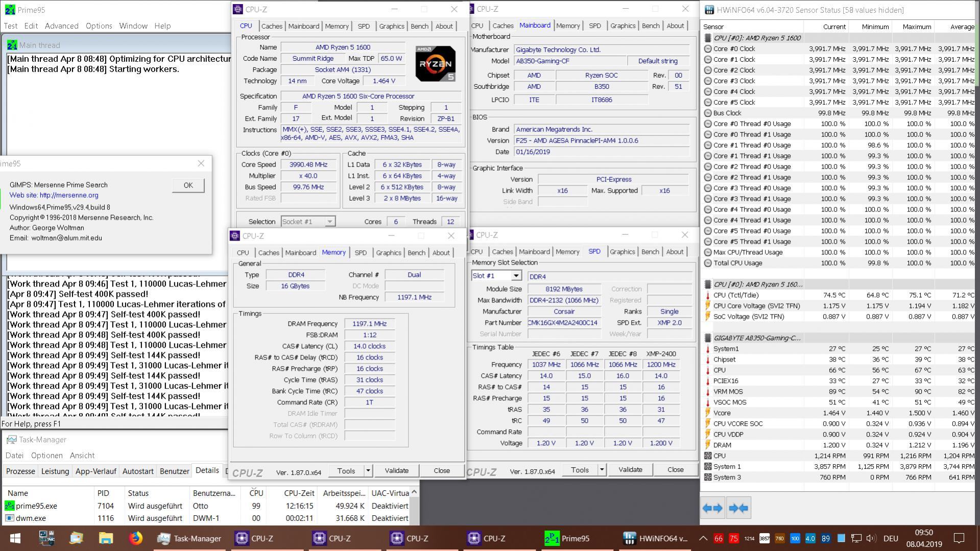980x551 pixels.
Task: Select the Bus Clock sensor row
Action: point(839,113)
